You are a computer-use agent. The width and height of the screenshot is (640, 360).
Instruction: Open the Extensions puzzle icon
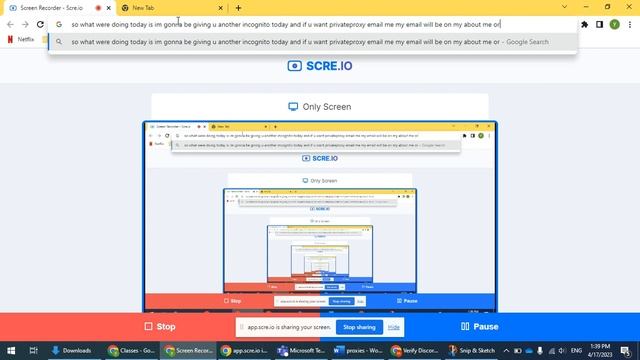point(584,24)
